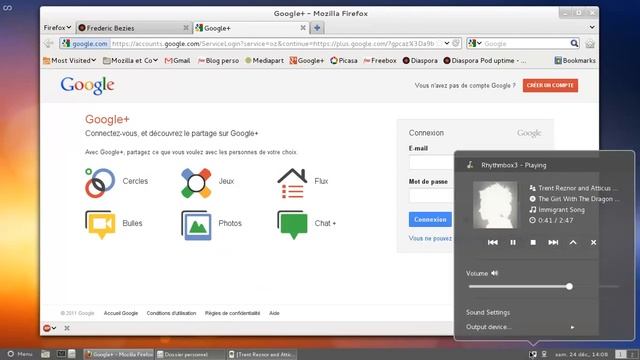Open the 'Vous ne pouvez' help link
This screenshot has width=640, height=360.
pyautogui.click(x=430, y=238)
